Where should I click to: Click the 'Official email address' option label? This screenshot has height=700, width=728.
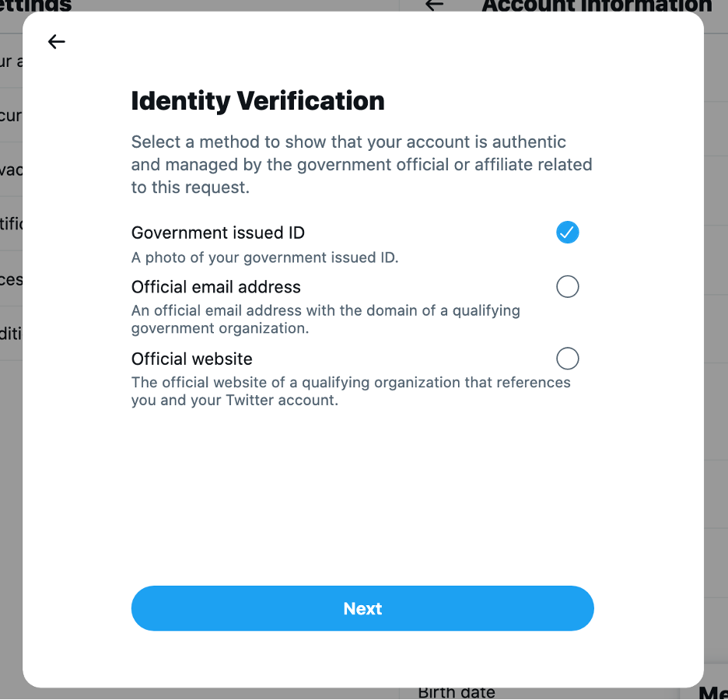(x=216, y=287)
